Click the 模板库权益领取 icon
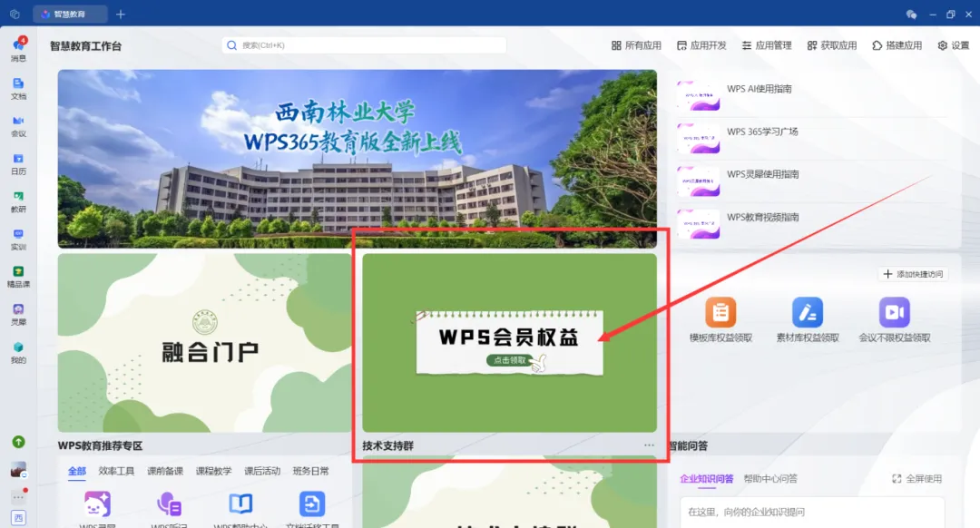980x528 pixels. coord(720,312)
